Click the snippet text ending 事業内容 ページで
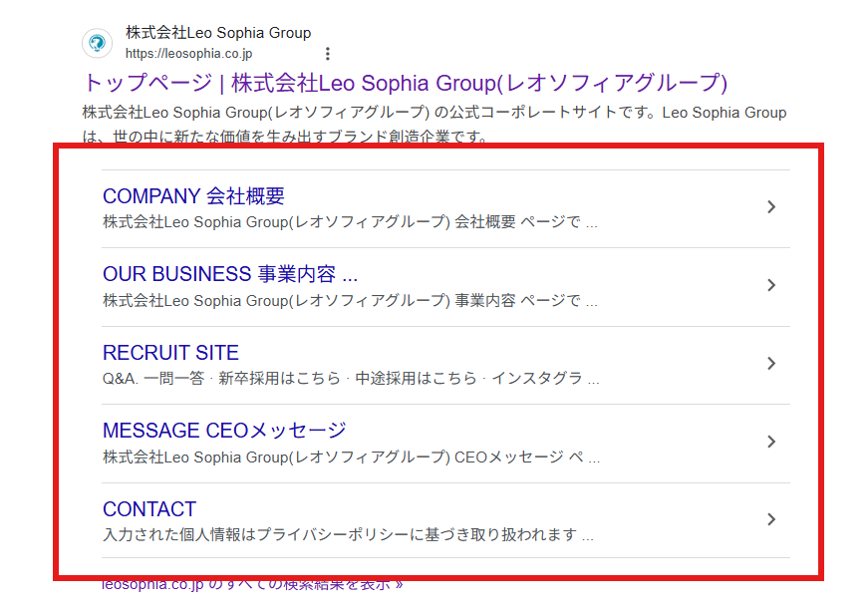 click(351, 301)
